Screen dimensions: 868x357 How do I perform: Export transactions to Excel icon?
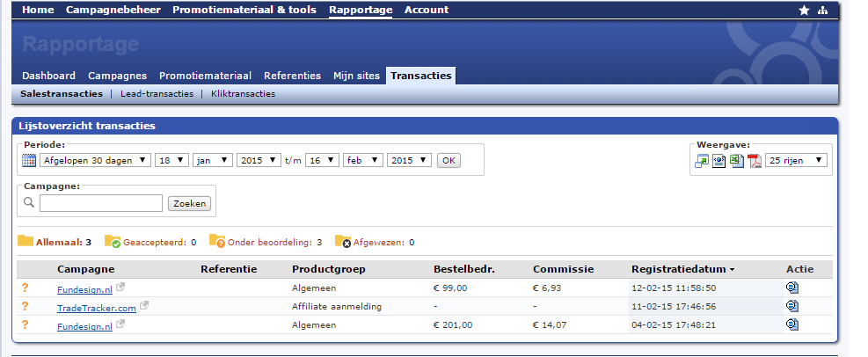pos(737,161)
